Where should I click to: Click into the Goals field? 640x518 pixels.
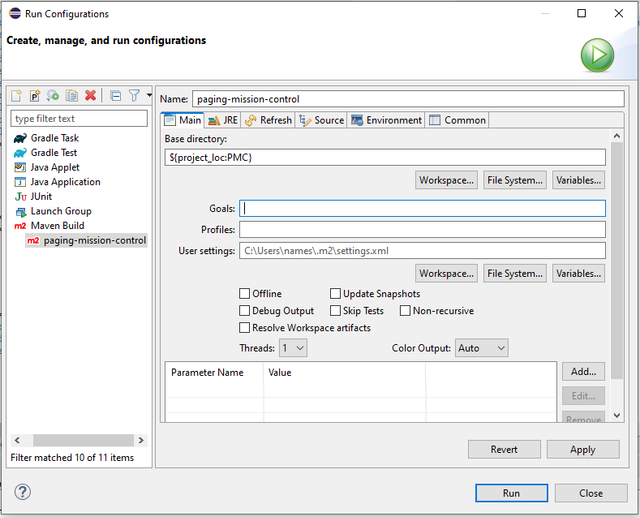[422, 209]
